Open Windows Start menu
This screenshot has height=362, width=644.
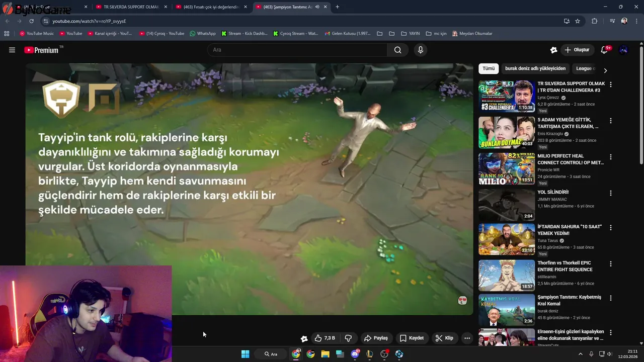[245, 354]
